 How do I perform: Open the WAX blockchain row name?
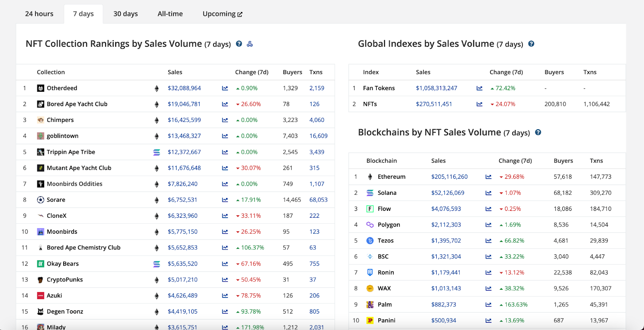coord(384,288)
